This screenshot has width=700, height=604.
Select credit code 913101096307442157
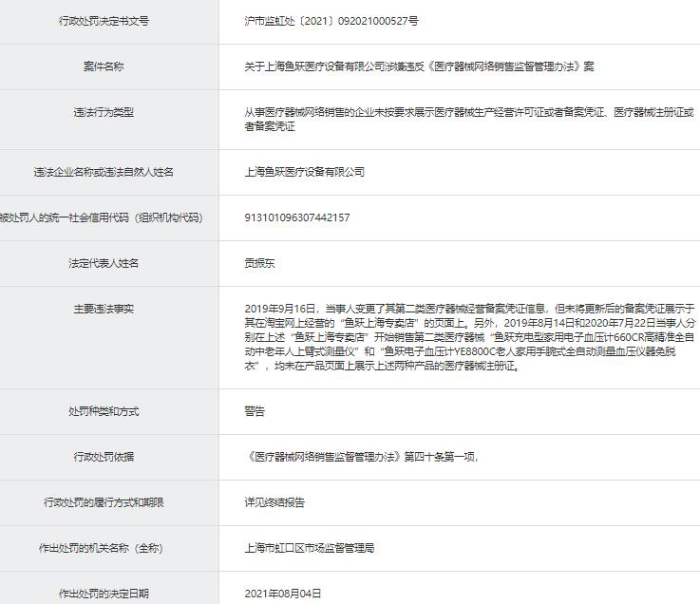[297, 217]
